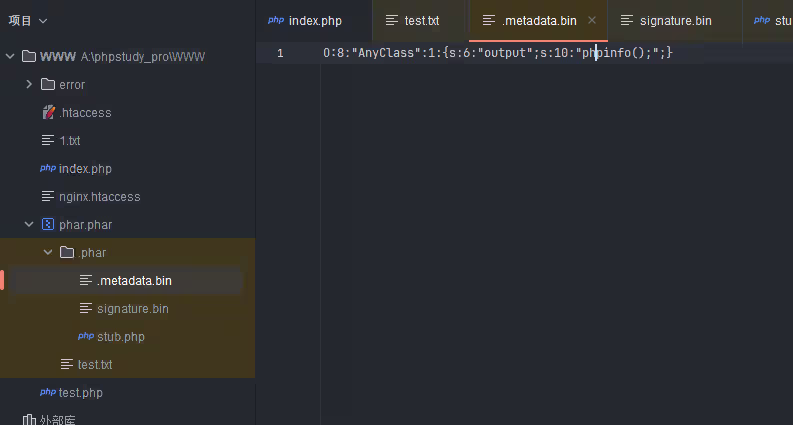Viewport: 793px width, 425px height.
Task: Close the .metadata.bin editor tab
Action: click(x=592, y=20)
